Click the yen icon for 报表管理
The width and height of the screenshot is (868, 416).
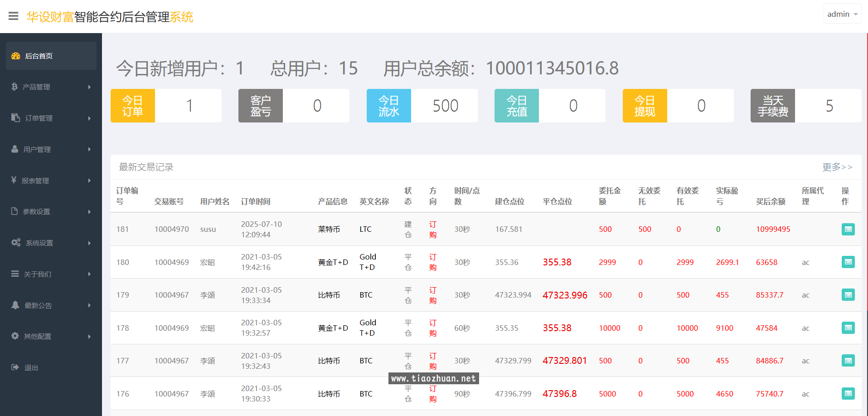(14, 180)
